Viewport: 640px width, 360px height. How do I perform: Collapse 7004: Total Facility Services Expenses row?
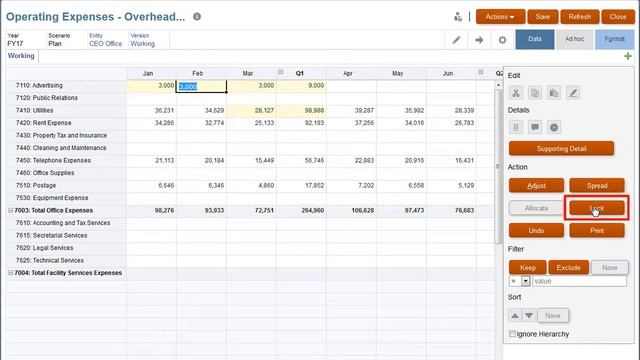point(11,273)
